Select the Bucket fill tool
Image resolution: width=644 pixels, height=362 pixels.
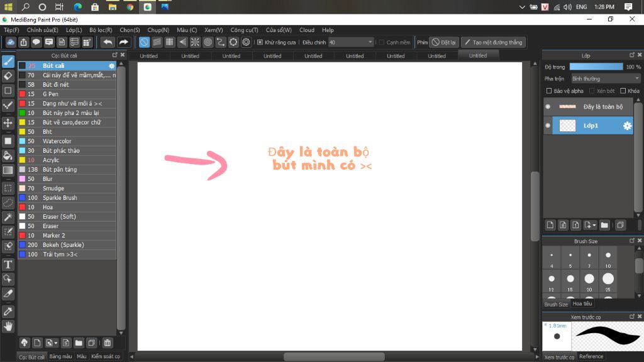(8, 156)
